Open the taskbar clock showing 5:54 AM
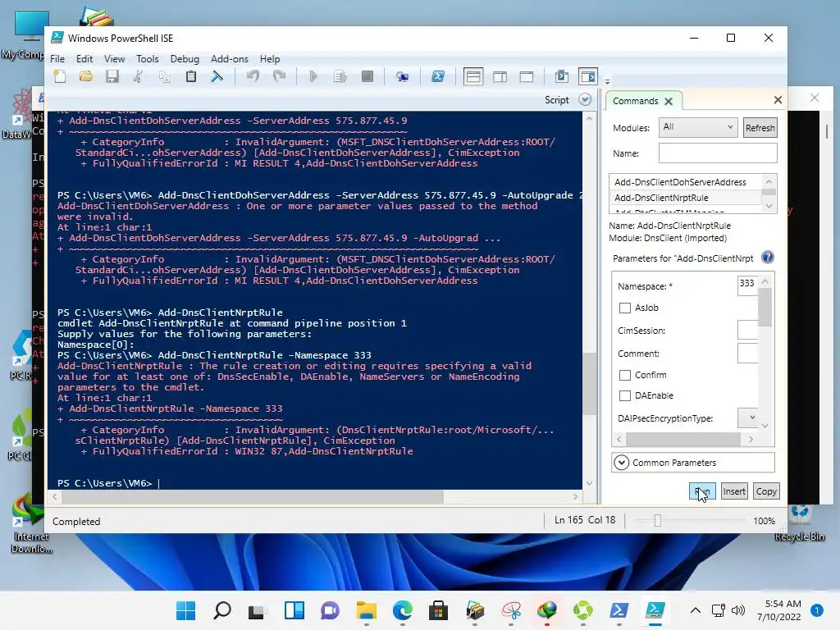 pos(779,610)
